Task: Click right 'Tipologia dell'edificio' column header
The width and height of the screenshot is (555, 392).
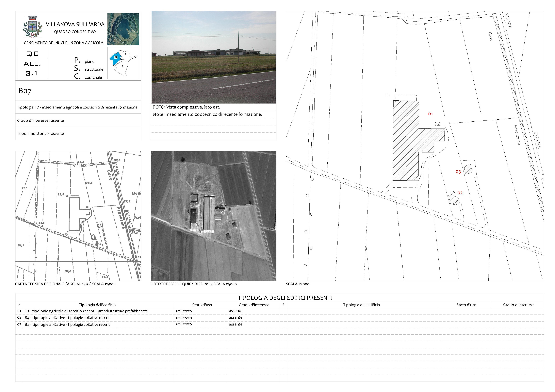Action: click(361, 305)
